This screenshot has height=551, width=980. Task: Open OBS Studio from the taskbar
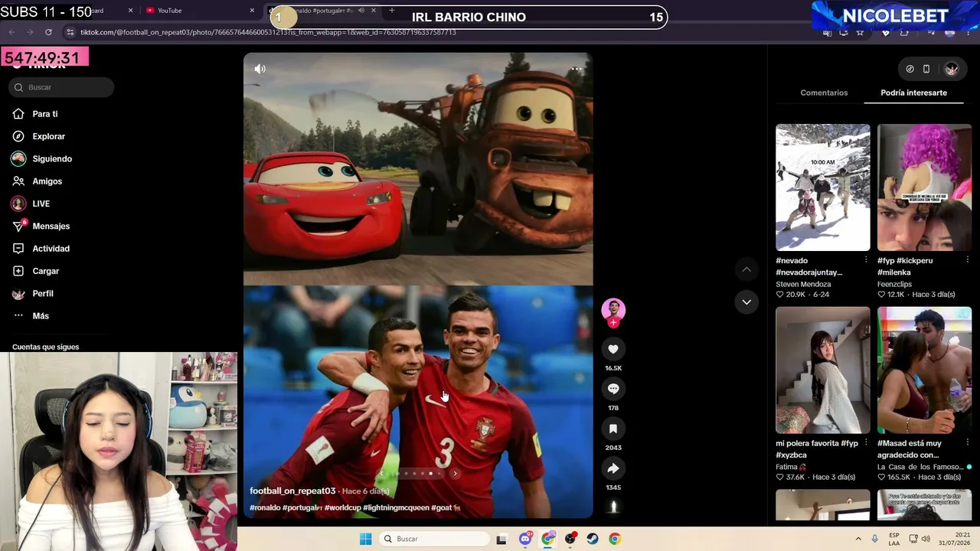point(570,539)
